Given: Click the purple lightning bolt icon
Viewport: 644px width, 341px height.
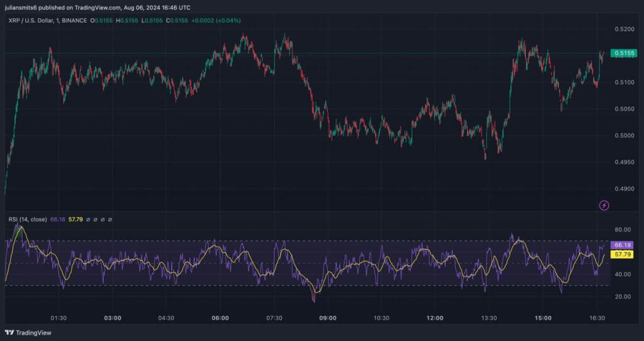Looking at the screenshot, I should point(604,205).
